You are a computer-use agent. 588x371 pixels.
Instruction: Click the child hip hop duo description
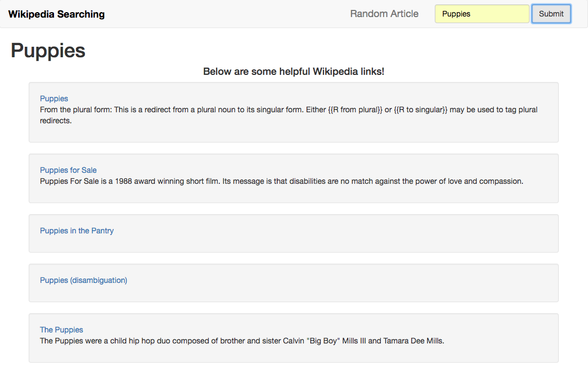[x=242, y=341]
